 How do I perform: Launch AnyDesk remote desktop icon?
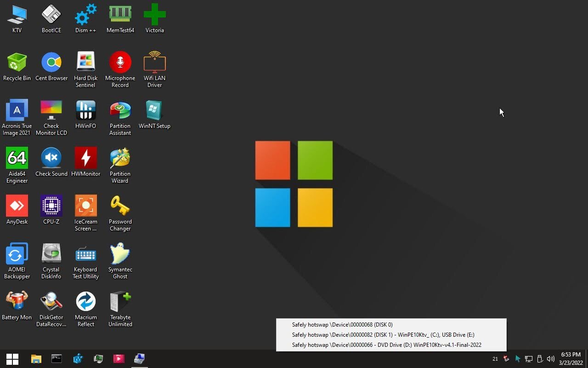[17, 210]
